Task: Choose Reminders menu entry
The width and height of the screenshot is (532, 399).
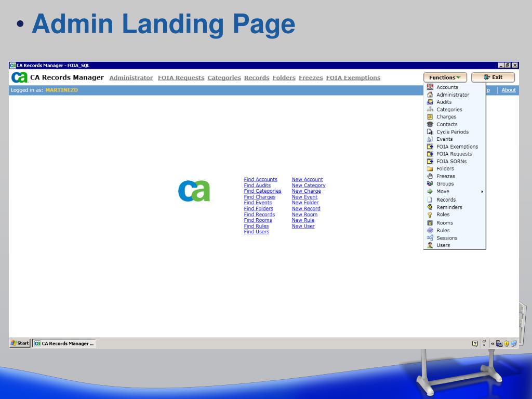Action: pos(449,207)
